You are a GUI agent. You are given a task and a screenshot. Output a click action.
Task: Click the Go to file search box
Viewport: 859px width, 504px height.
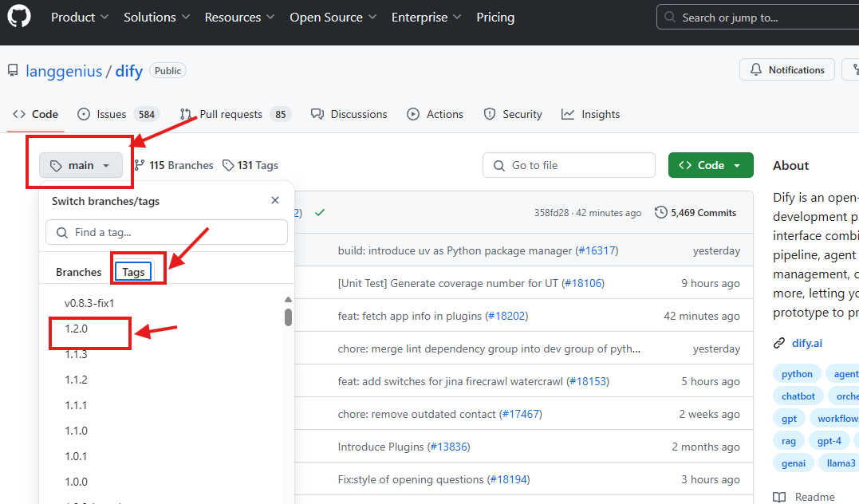point(569,165)
